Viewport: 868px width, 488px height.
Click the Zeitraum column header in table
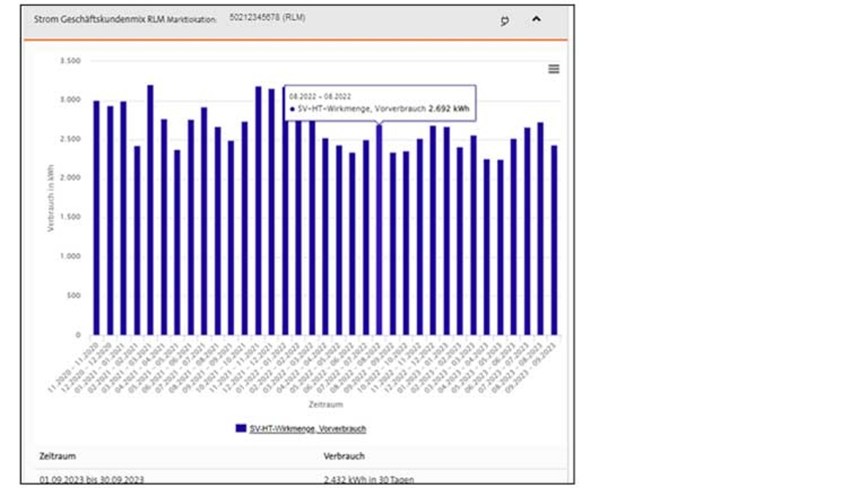coord(57,456)
